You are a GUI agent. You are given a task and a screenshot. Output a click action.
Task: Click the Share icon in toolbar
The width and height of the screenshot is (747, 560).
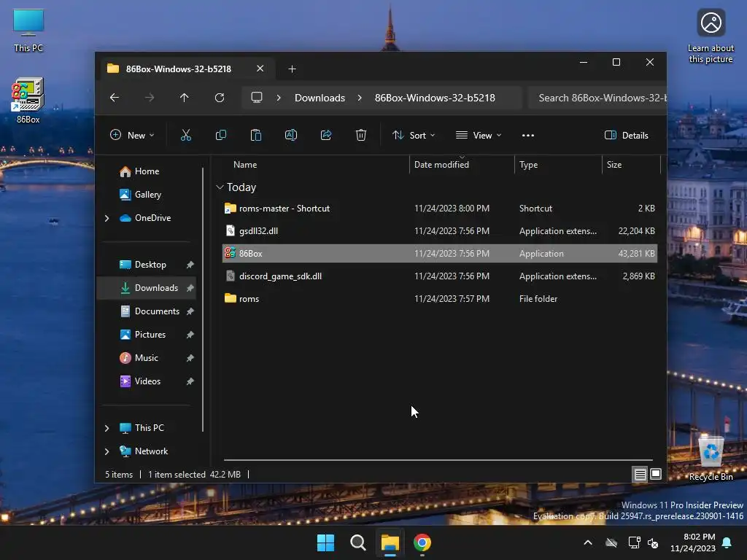click(x=326, y=135)
